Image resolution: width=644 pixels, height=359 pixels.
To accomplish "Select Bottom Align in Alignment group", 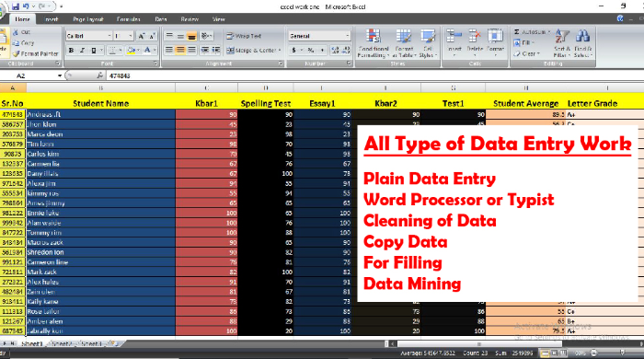I will point(191,36).
